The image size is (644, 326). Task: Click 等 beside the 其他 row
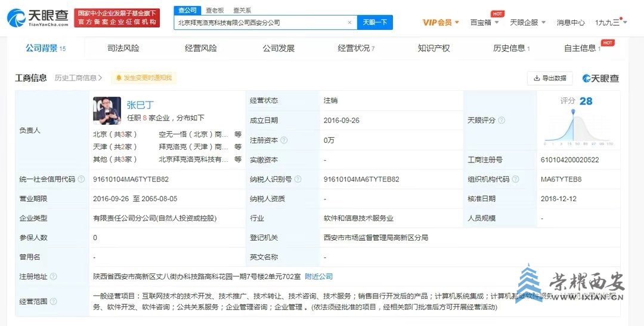pos(238,159)
